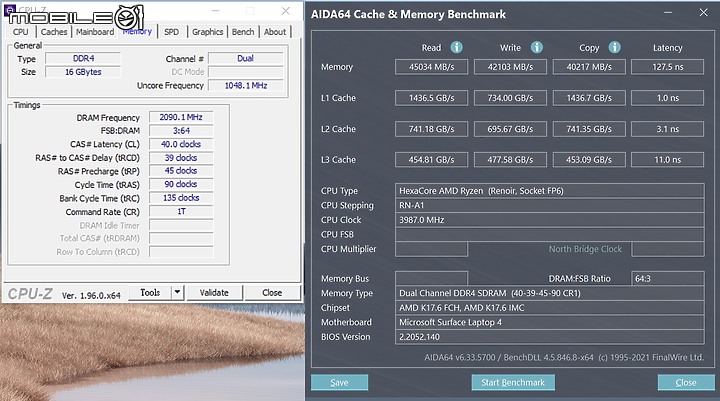Click the Memory Copy value 40217 MB/s
Image resolution: width=720 pixels, height=401 pixels.
pyautogui.click(x=589, y=67)
